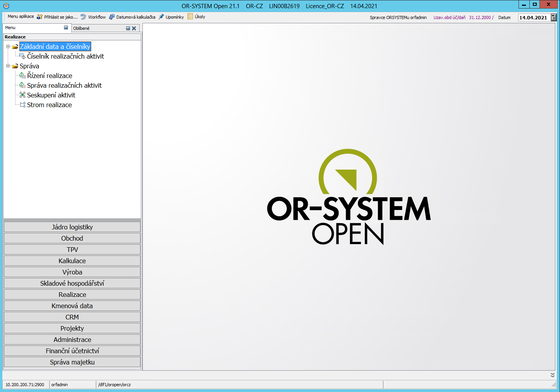Select Strom realizace tree entry
The height and width of the screenshot is (392, 560).
49,105
